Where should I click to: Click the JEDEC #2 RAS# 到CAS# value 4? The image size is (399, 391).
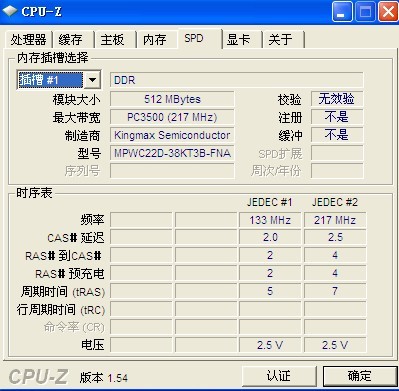click(335, 256)
